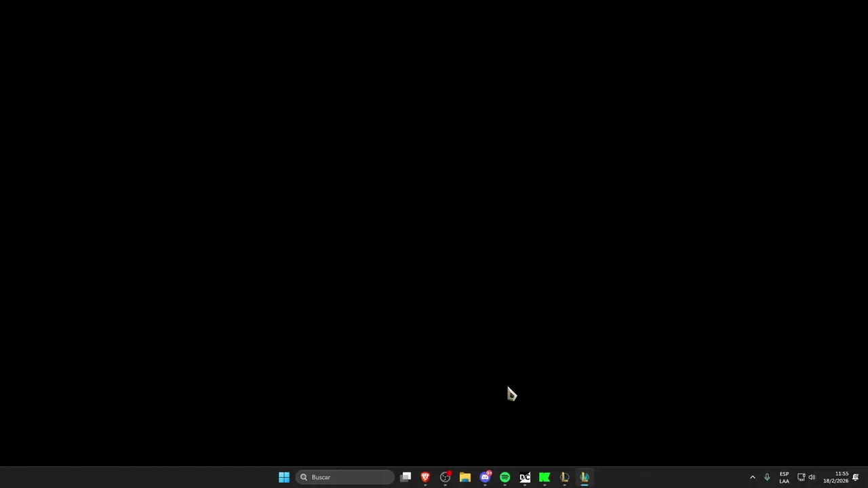Open the black-and-white DC app icon

pos(525,477)
